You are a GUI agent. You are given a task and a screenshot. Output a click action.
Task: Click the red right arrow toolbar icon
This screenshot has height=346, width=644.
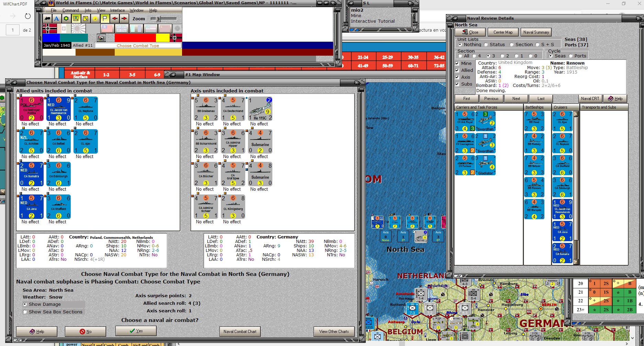click(x=124, y=19)
